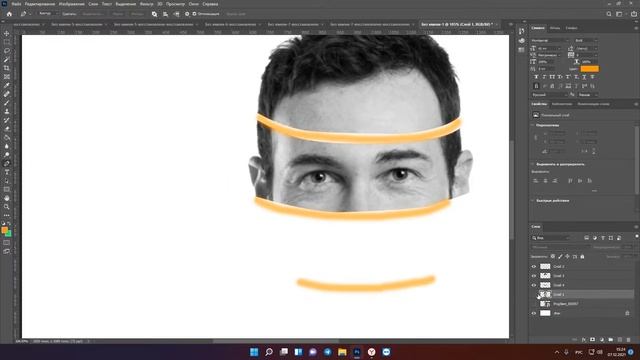
Task: Open the layer filter type dropdown
Action: pyautogui.click(x=551, y=238)
